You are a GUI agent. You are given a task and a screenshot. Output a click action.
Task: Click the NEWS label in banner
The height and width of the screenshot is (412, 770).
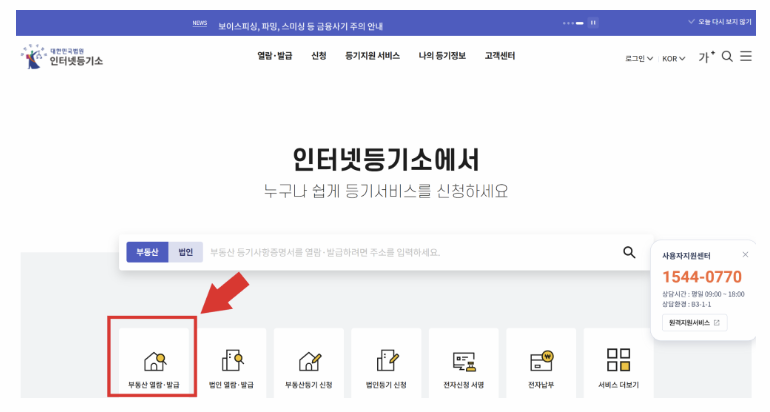coord(199,23)
